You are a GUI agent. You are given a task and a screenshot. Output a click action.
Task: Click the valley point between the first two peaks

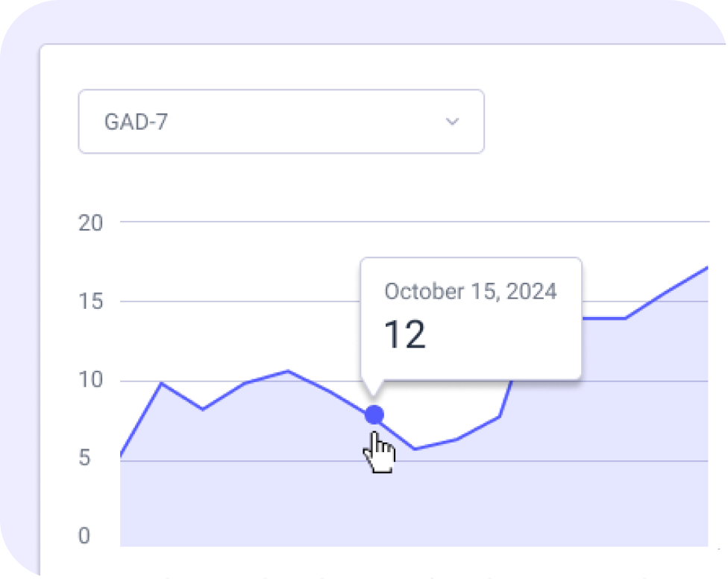[203, 409]
